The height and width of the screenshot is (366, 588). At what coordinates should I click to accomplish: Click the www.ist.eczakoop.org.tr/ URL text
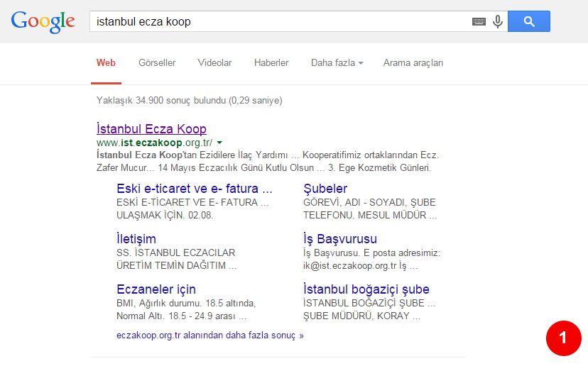155,143
